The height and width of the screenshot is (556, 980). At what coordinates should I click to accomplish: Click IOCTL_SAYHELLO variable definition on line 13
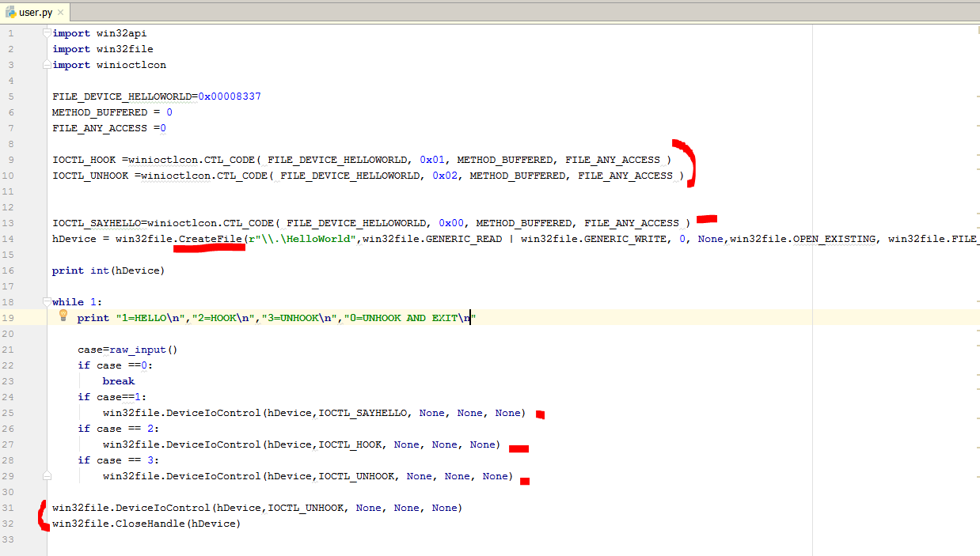click(x=98, y=223)
